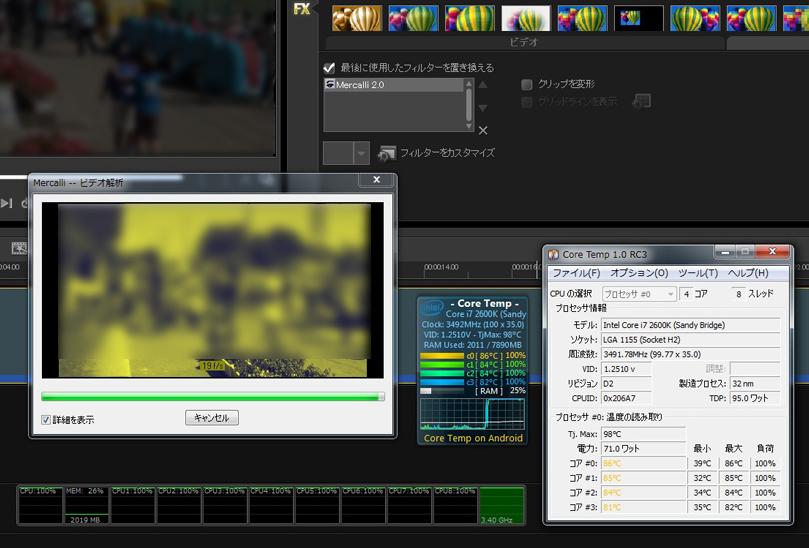Select Mercalli 2.0 in filter list
The width and height of the screenshot is (809, 548).
pos(394,85)
